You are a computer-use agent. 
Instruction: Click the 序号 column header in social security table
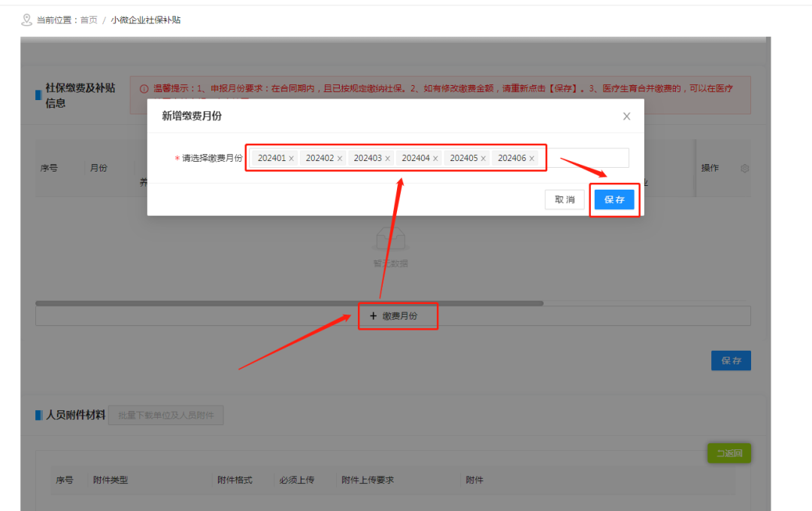tap(49, 168)
